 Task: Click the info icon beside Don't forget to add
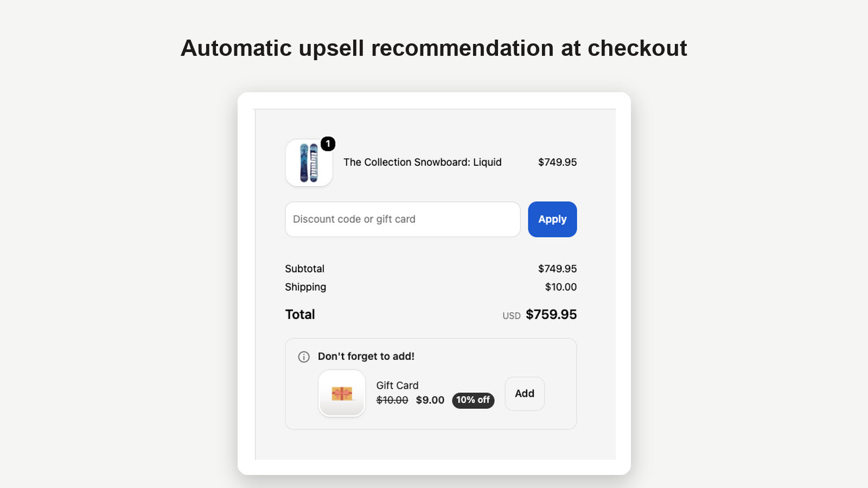304,357
